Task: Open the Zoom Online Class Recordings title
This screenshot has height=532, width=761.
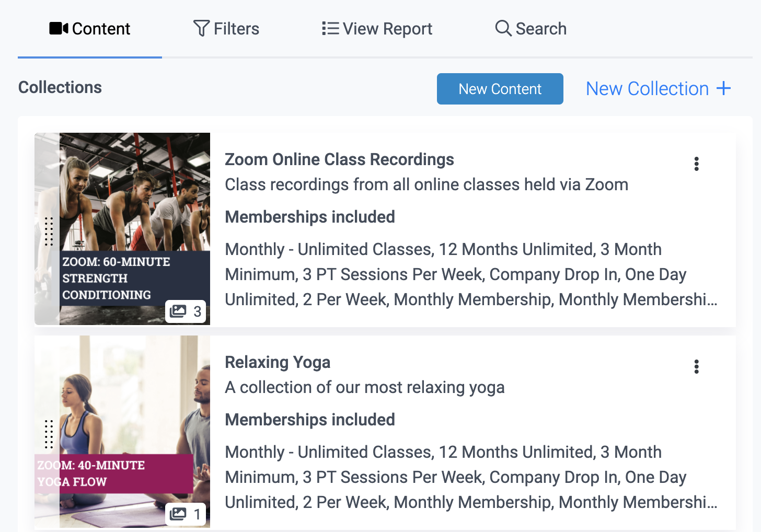Action: (x=339, y=159)
